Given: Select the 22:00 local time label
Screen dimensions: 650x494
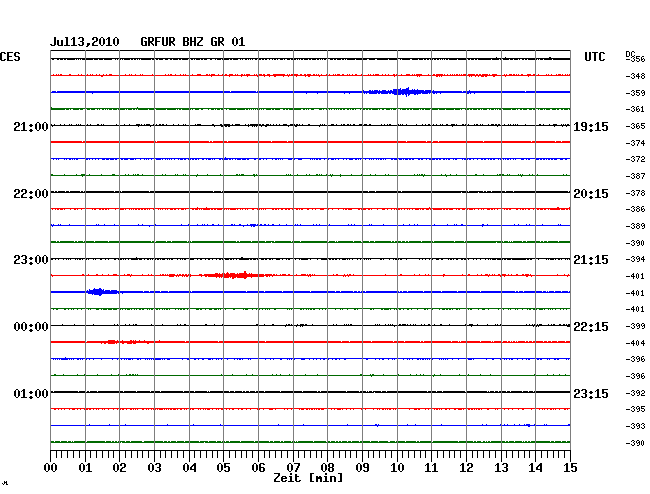Looking at the screenshot, I should tap(31, 194).
